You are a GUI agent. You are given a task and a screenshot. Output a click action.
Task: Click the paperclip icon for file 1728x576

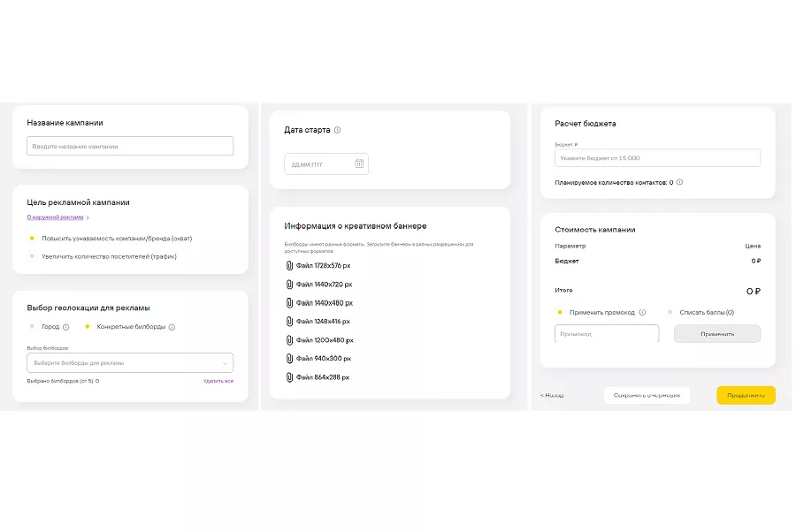tap(289, 265)
